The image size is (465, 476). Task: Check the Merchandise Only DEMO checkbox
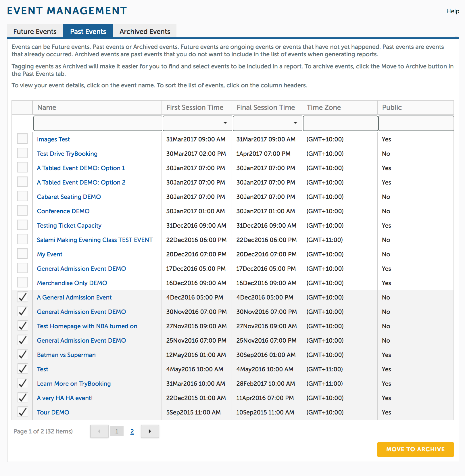[x=22, y=282]
